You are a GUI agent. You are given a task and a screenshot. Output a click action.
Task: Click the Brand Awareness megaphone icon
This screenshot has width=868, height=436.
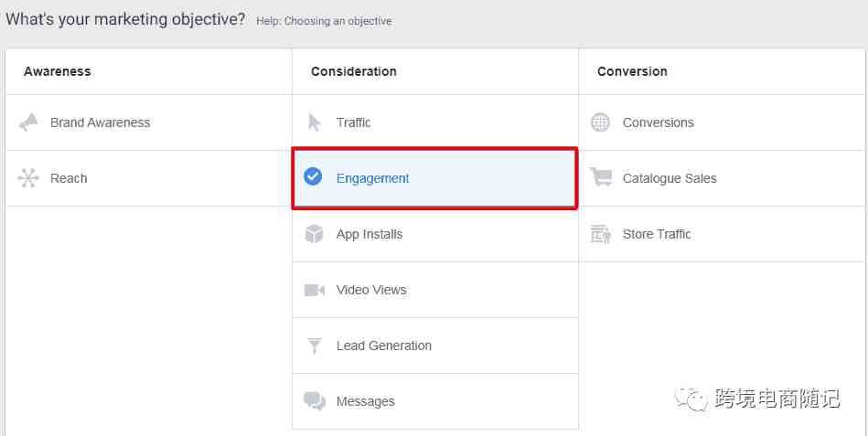28,122
